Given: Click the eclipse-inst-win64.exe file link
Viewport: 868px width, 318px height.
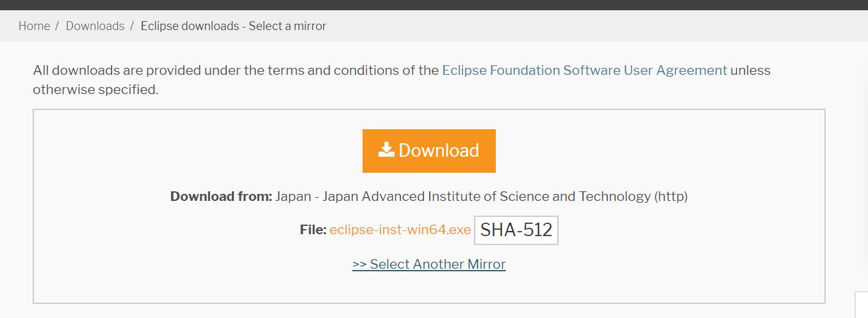Looking at the screenshot, I should coord(400,230).
